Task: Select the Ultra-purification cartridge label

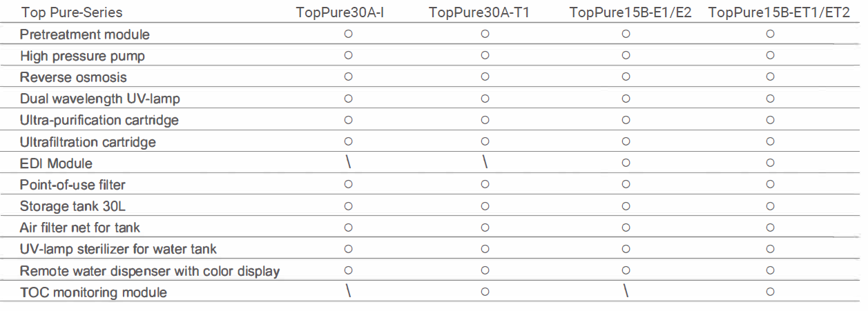Action: coord(99,120)
